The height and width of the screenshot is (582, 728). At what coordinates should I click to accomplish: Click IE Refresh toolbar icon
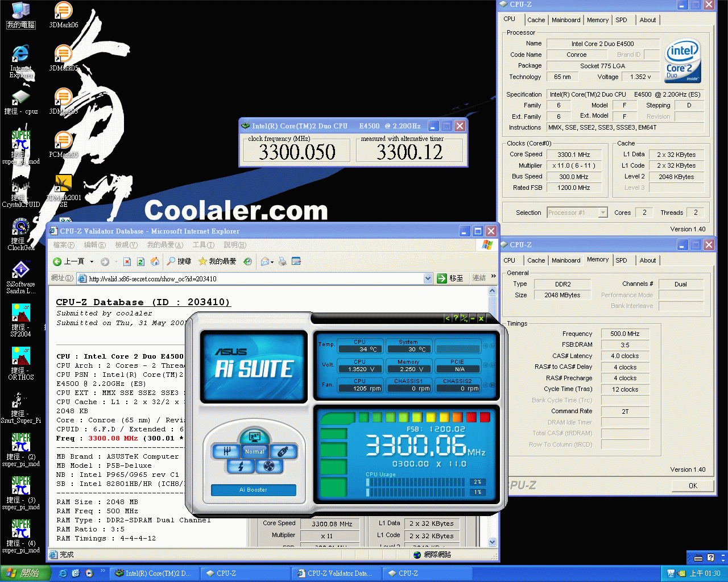(141, 261)
